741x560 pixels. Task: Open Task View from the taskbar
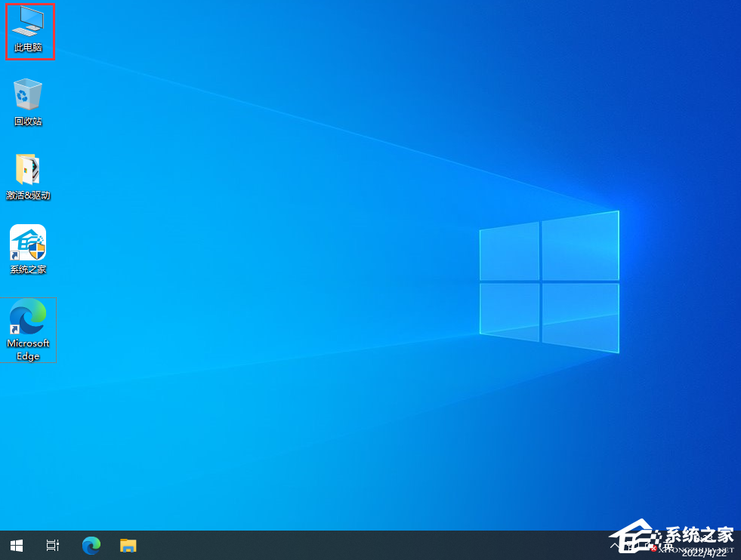coord(53,545)
